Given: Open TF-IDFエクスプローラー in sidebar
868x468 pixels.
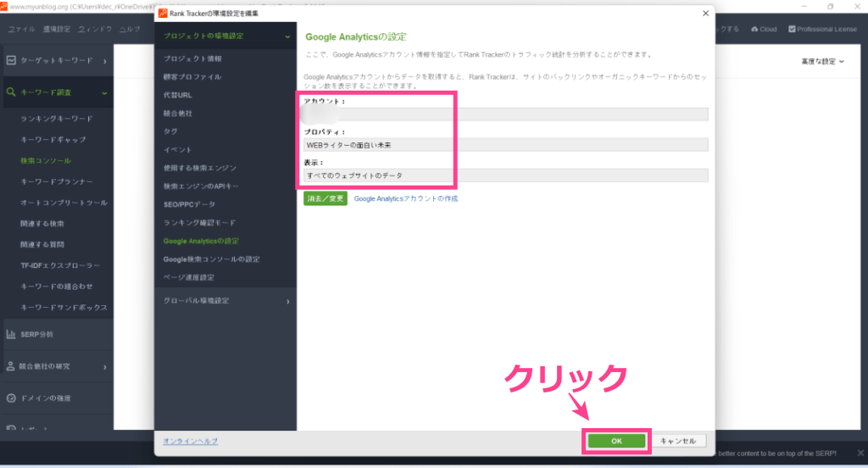Looking at the screenshot, I should pos(60,265).
